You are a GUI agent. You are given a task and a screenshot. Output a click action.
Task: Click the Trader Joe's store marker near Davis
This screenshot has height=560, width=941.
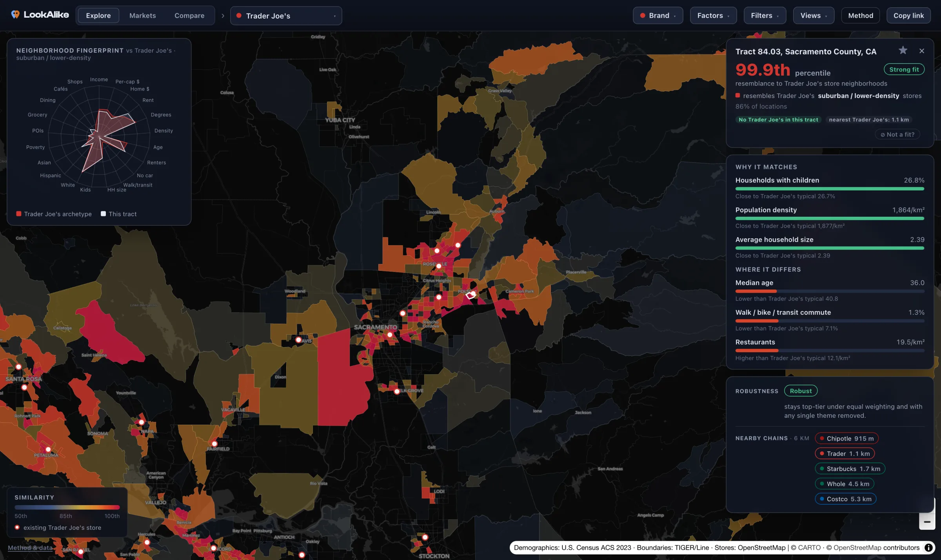point(298,340)
